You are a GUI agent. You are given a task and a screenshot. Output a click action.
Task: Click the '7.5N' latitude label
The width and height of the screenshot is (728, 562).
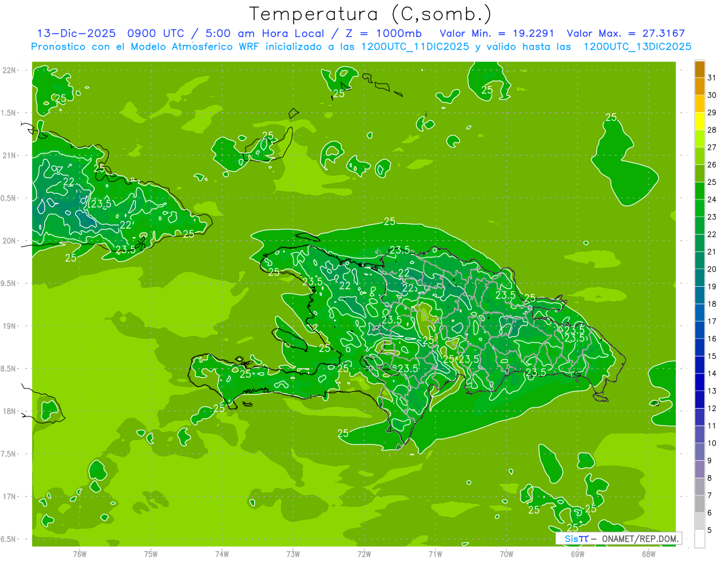point(9,454)
